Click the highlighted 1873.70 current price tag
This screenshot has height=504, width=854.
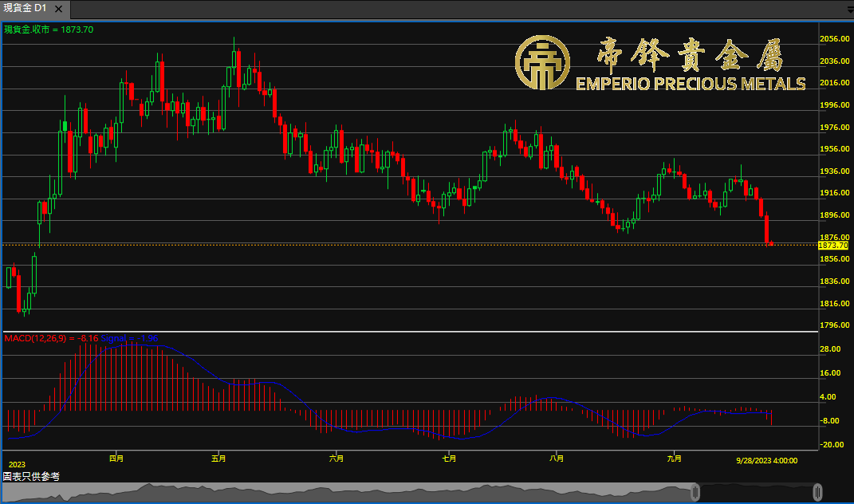[832, 246]
